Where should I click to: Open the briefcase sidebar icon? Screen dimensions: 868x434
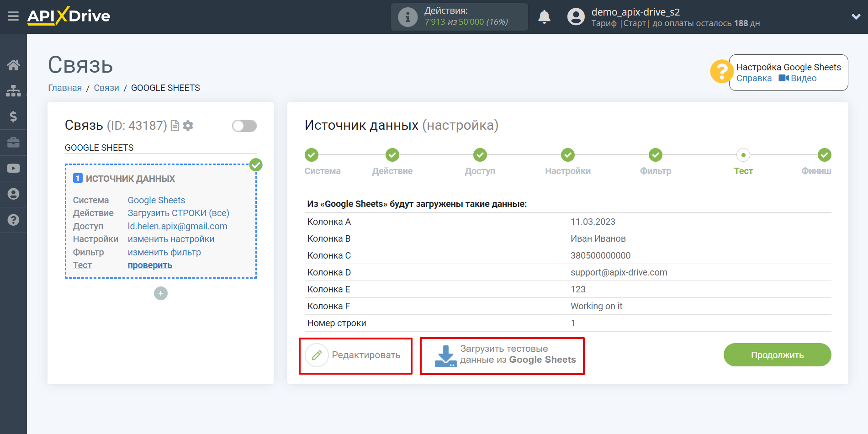click(13, 143)
